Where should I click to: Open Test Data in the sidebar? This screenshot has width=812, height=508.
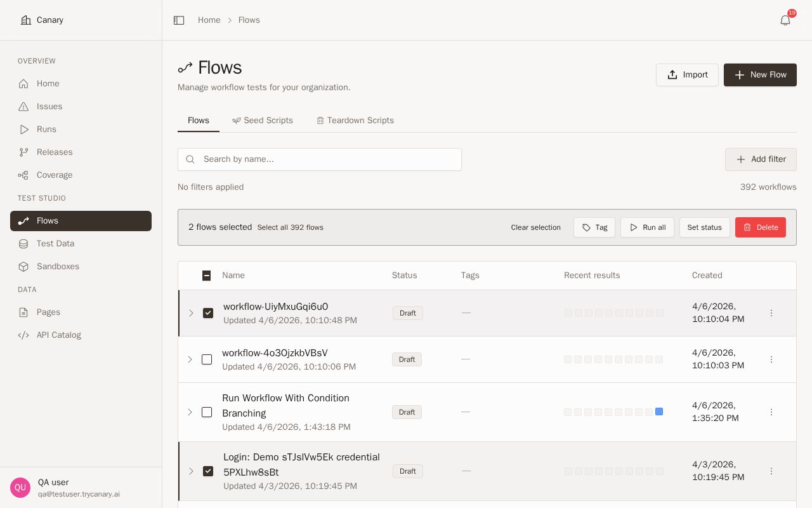81,244
